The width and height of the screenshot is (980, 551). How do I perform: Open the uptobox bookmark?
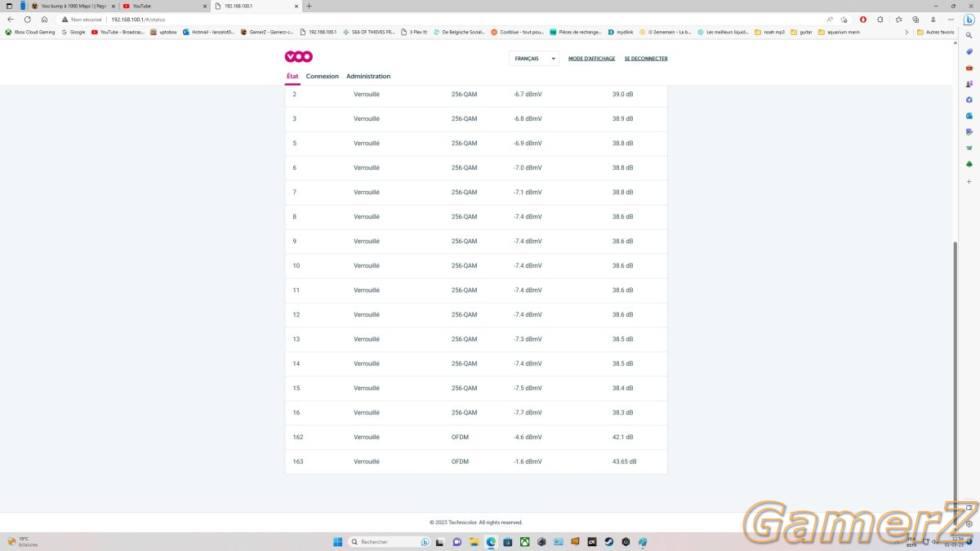coord(163,32)
